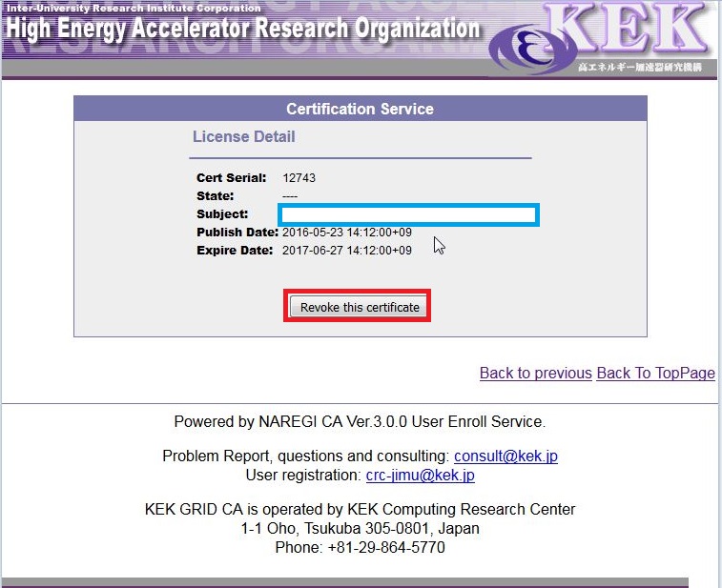This screenshot has width=722, height=588.
Task: Click the Revoke this certificate button
Action: pyautogui.click(x=360, y=307)
